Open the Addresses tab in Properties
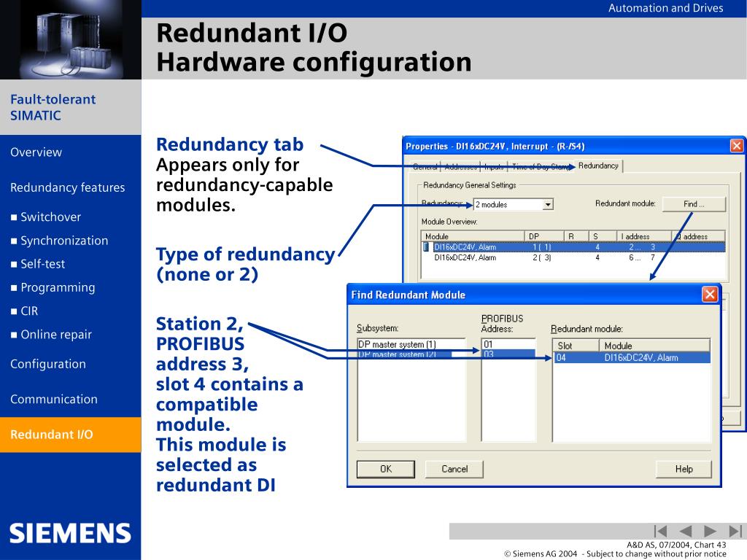 [461, 167]
